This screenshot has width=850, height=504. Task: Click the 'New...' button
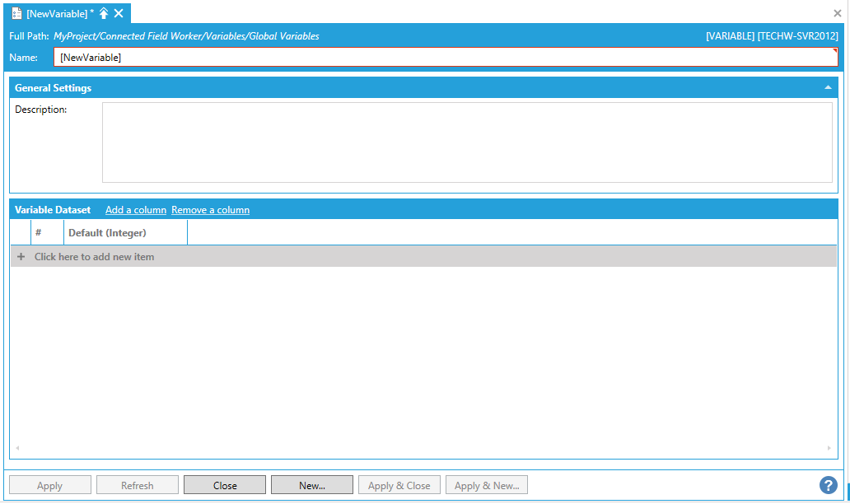pyautogui.click(x=312, y=485)
